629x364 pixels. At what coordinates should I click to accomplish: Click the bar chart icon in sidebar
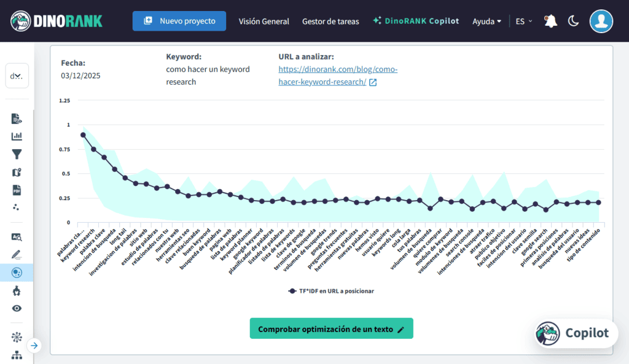[x=17, y=136]
